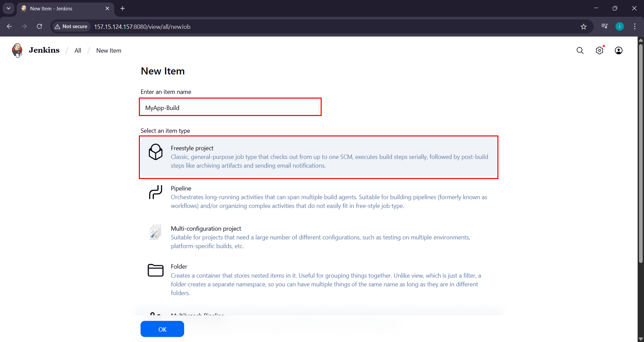This screenshot has height=342, width=644.
Task: Expand the Not secure site information
Action: pyautogui.click(x=70, y=26)
